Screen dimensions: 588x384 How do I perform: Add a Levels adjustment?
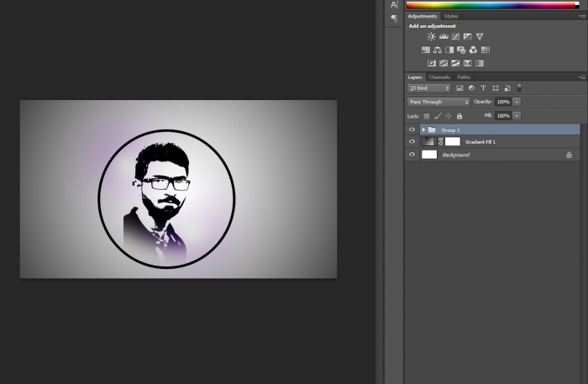tap(444, 37)
